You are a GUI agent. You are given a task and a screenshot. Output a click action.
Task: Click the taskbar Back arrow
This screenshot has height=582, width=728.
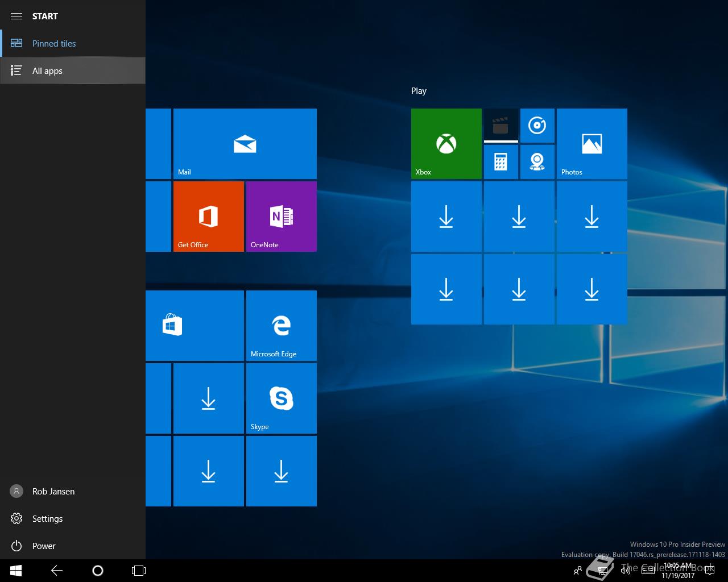point(57,571)
